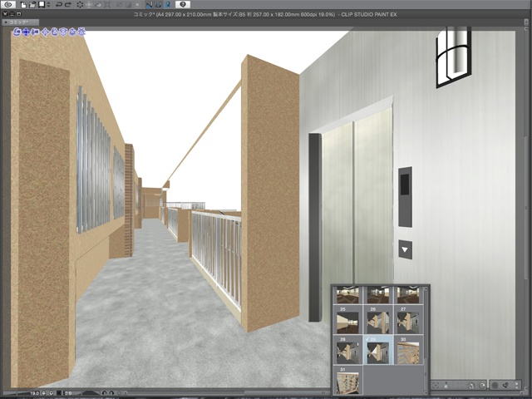Click the rotation angle field showing 0.0
The height and width of the screenshot is (399, 532).
tap(68, 393)
